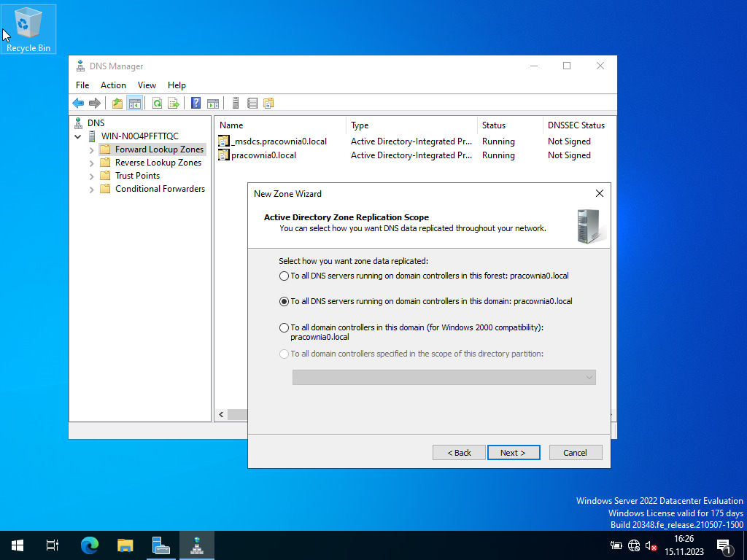Screen dimensions: 747x560
Task: Click the Export List toolbar icon
Action: pyautogui.click(x=174, y=103)
